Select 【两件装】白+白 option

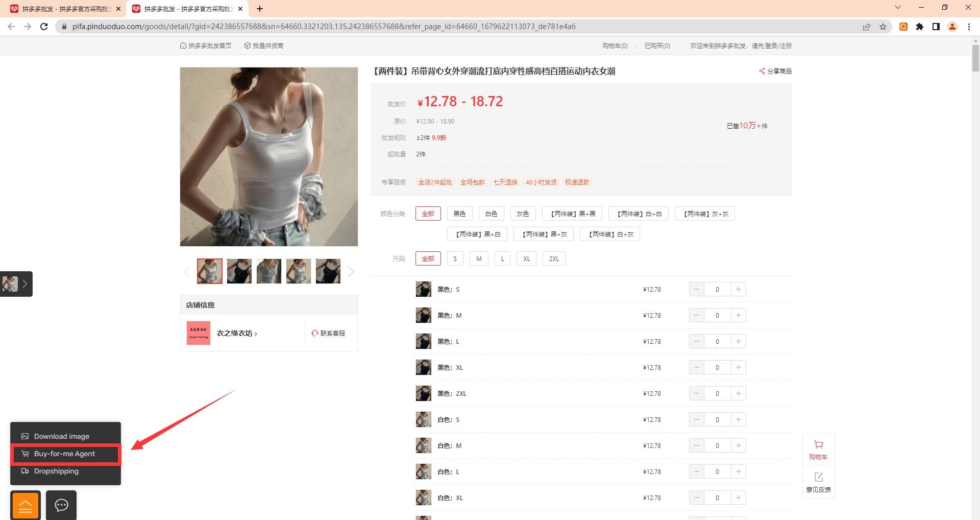click(x=639, y=214)
